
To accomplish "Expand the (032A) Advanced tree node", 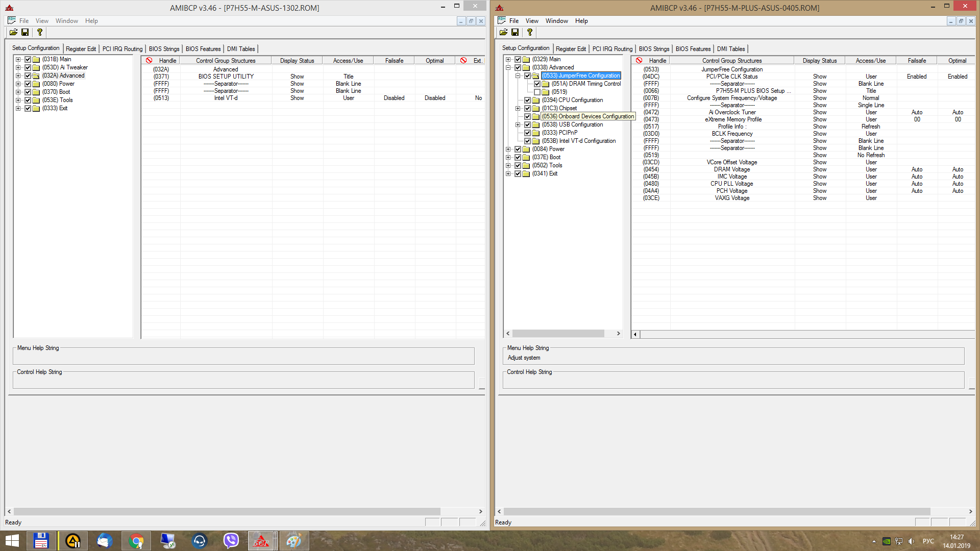I will coord(18,76).
